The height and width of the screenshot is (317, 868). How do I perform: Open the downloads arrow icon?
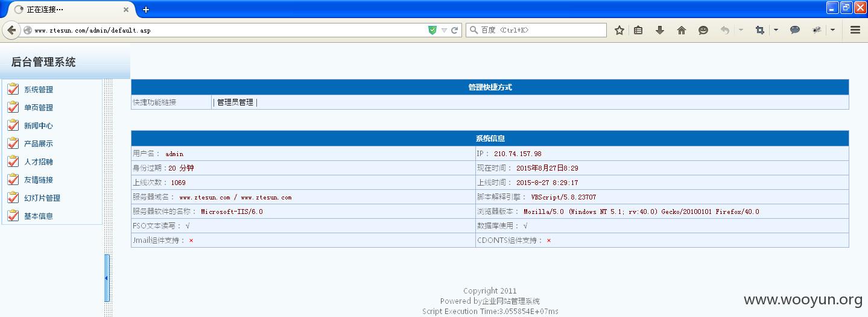[660, 30]
